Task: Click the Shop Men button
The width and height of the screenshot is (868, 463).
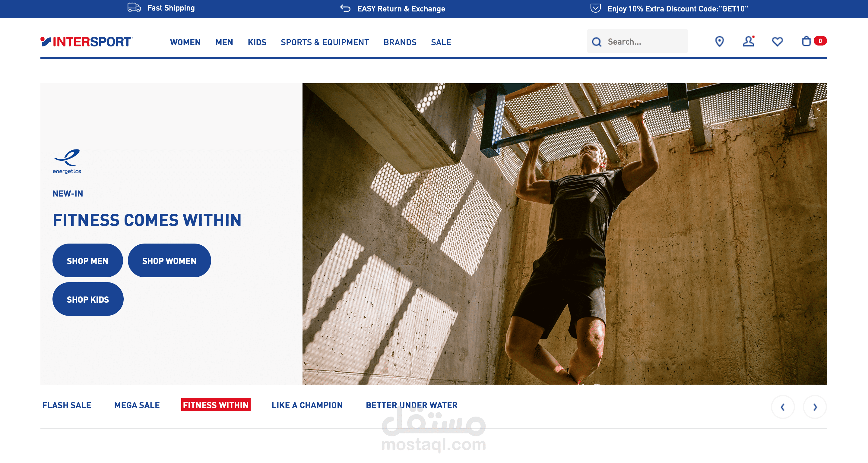Action: (87, 261)
